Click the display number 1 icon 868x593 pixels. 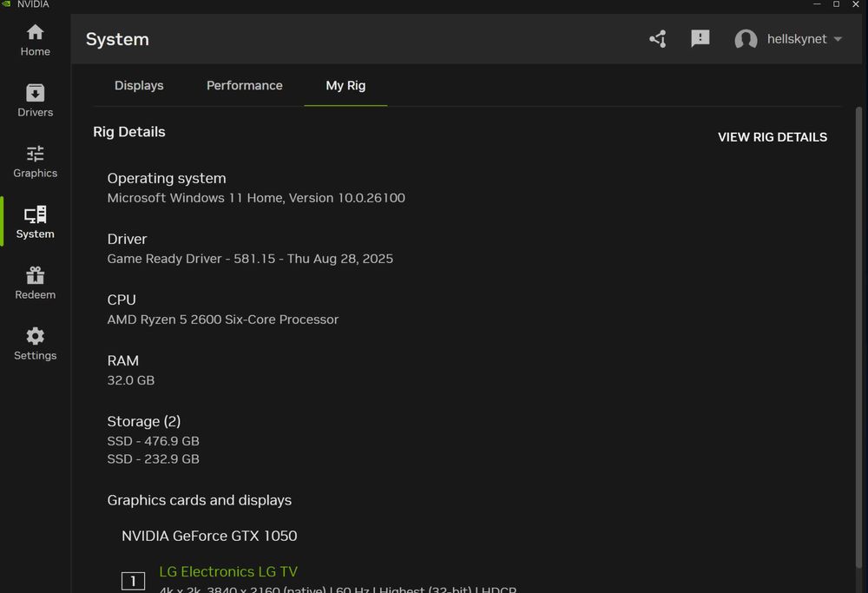(x=133, y=581)
